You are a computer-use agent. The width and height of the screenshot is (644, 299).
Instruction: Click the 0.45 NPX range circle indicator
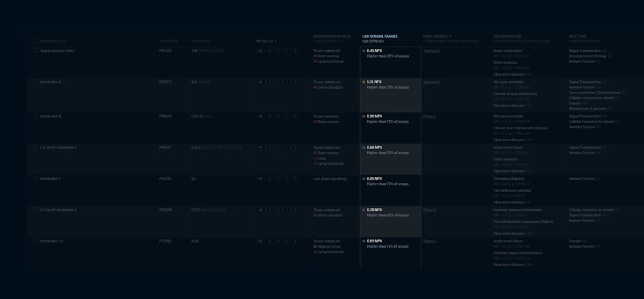[x=364, y=51]
